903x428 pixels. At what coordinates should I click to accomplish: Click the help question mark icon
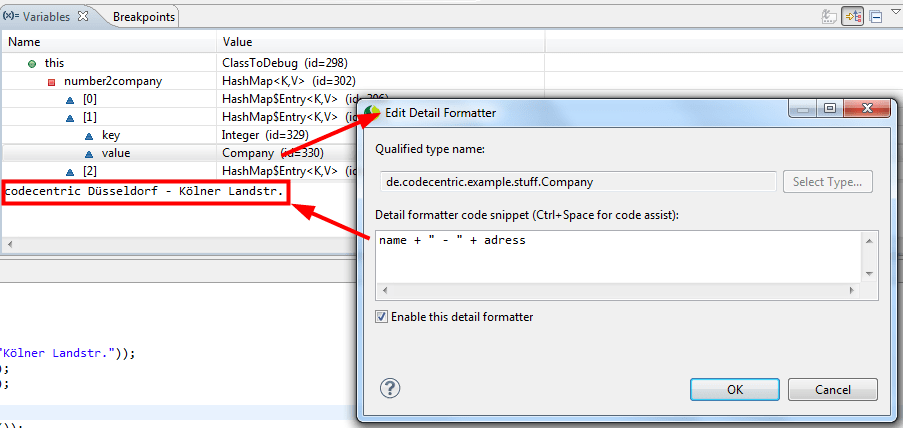(x=391, y=388)
